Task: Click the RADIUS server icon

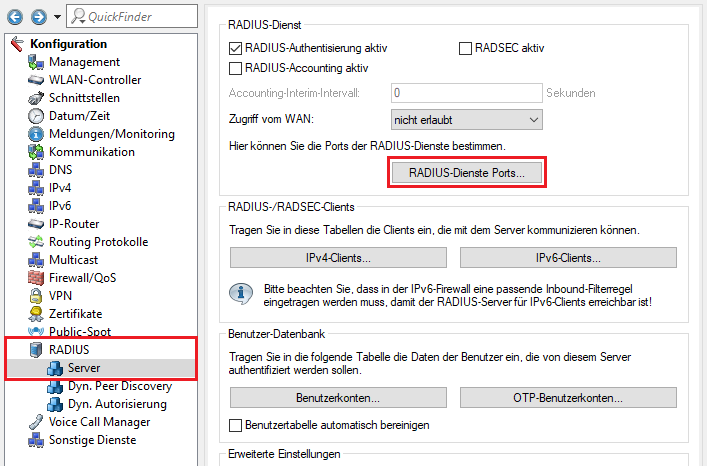Action: (x=36, y=350)
